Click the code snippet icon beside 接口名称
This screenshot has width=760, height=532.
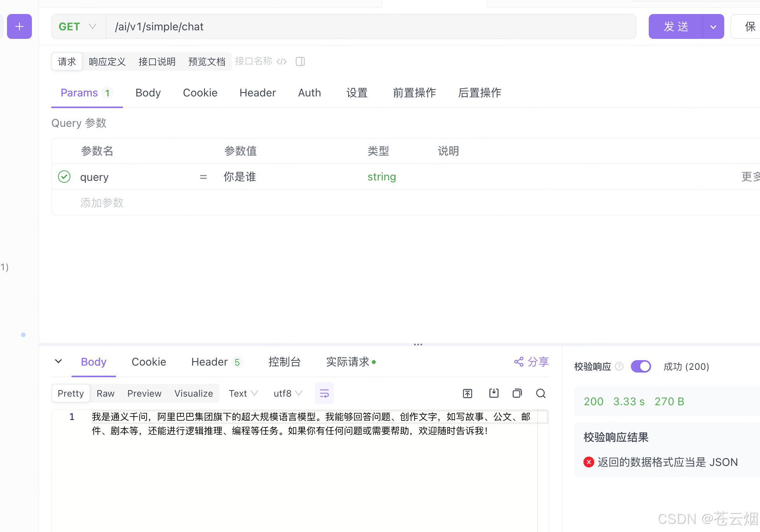click(x=282, y=61)
